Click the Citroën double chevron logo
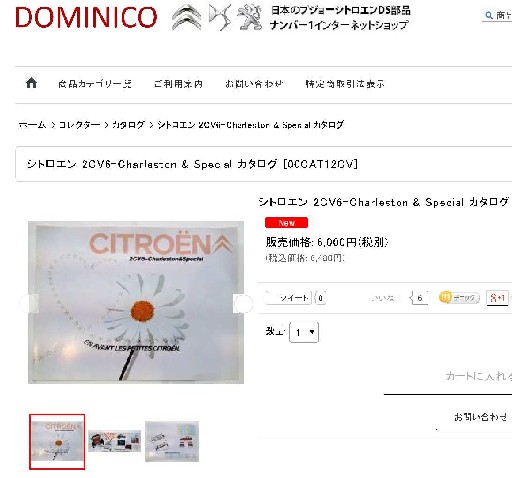The height and width of the screenshot is (478, 512). pos(186,17)
